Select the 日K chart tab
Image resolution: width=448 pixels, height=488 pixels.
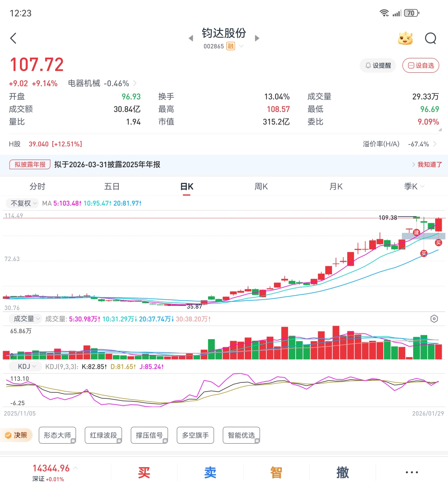point(187,186)
